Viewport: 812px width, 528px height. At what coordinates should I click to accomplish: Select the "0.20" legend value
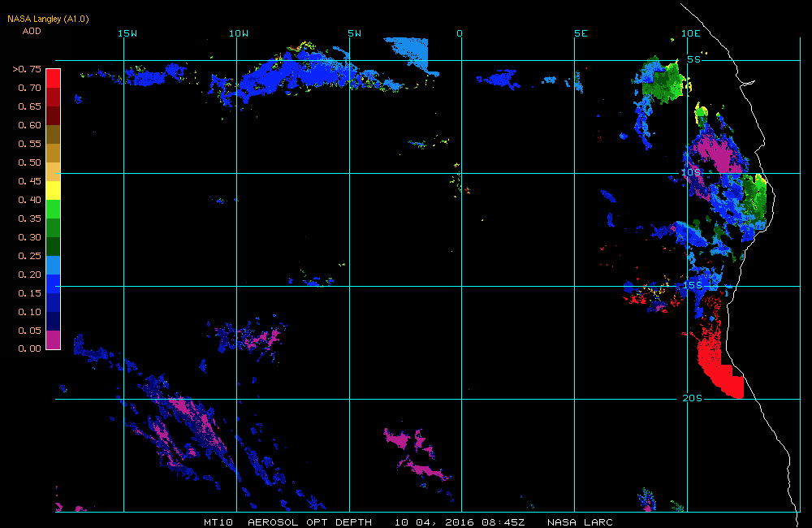tap(29, 274)
